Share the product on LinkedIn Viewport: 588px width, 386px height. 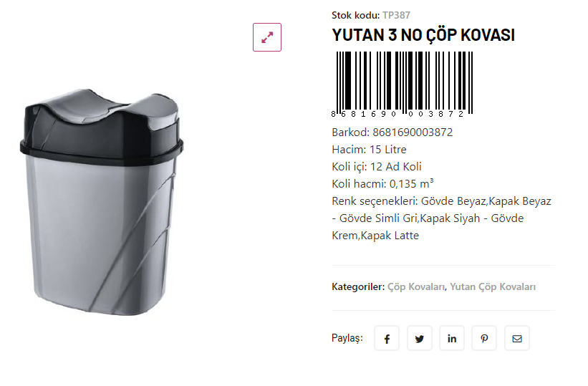coord(452,338)
